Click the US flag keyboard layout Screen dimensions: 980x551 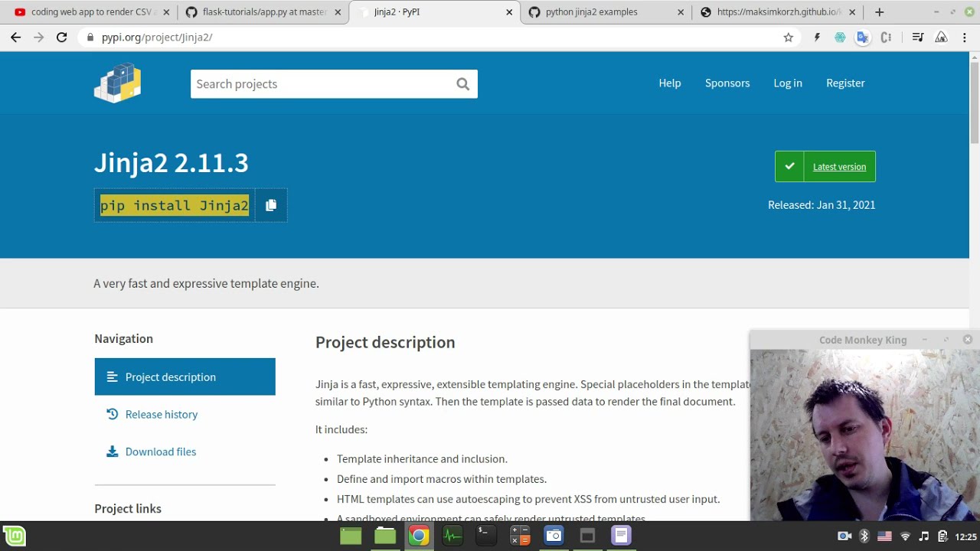[x=884, y=536]
